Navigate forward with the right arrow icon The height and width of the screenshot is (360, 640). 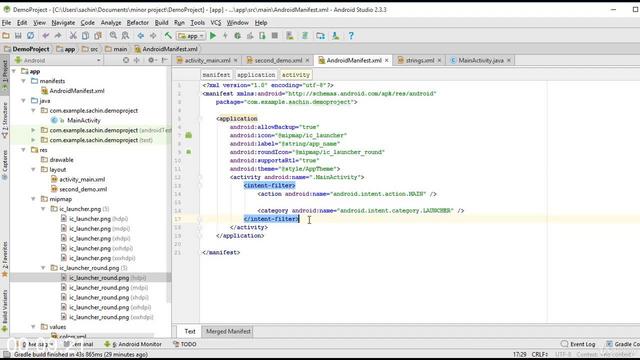(153, 36)
